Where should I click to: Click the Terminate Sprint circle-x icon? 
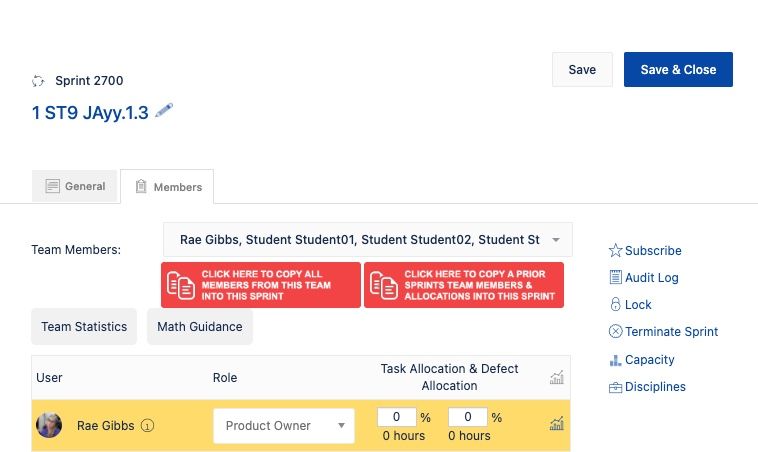coord(616,332)
